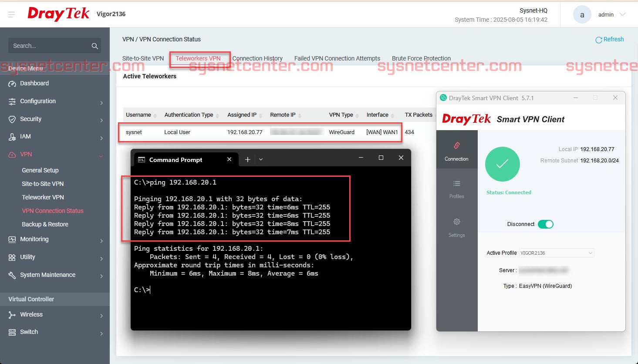Click the Security shield icon
This screenshot has height=364, width=638.
(12, 119)
